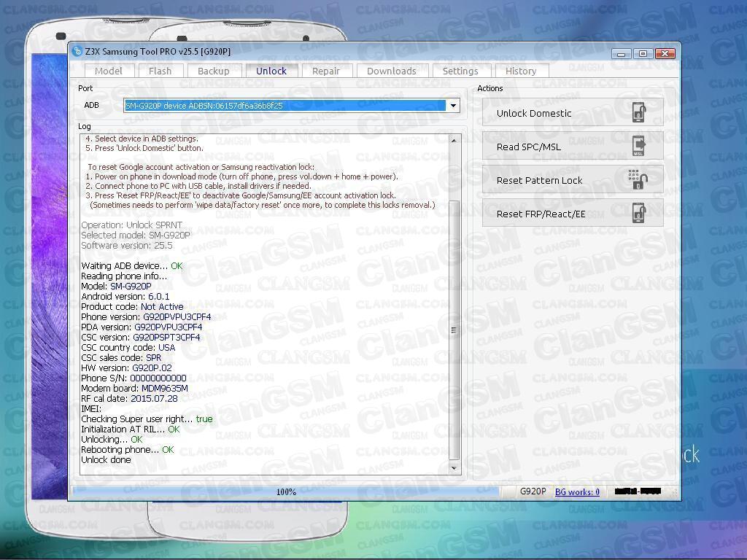Open the Model tab
The image size is (747, 560).
tap(109, 71)
